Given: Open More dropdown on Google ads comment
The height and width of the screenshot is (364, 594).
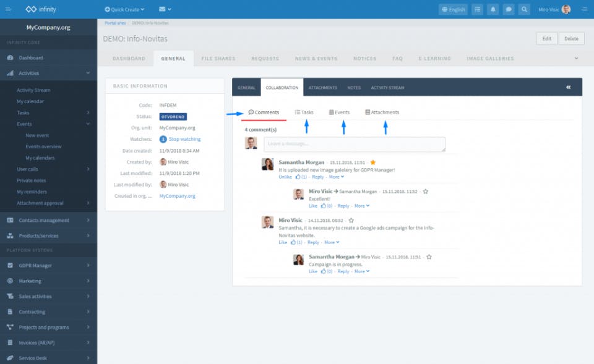Looking at the screenshot, I should point(332,242).
